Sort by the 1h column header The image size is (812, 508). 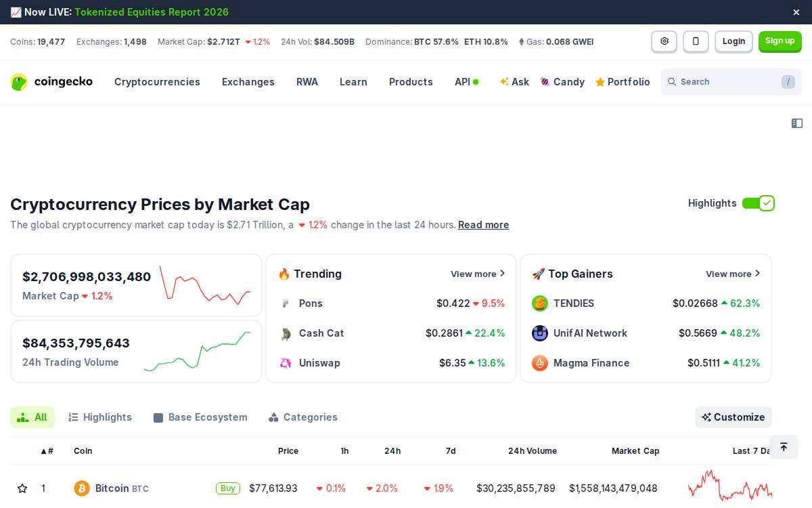tap(344, 451)
